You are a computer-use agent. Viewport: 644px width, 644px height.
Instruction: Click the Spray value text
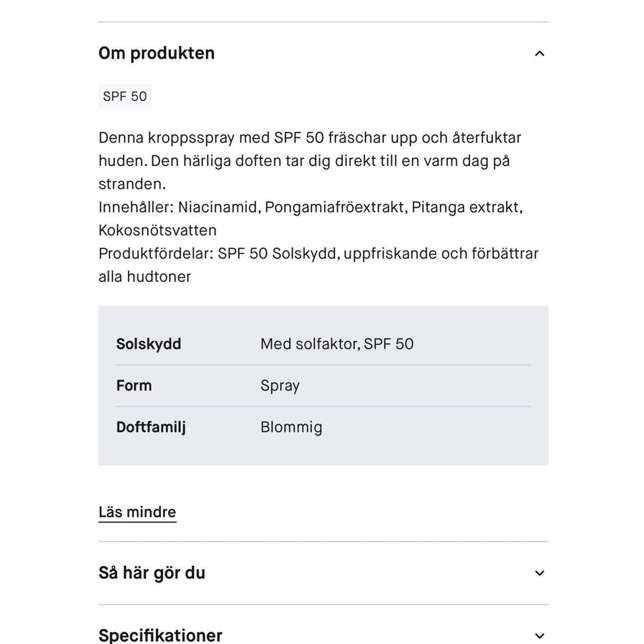pyautogui.click(x=280, y=386)
